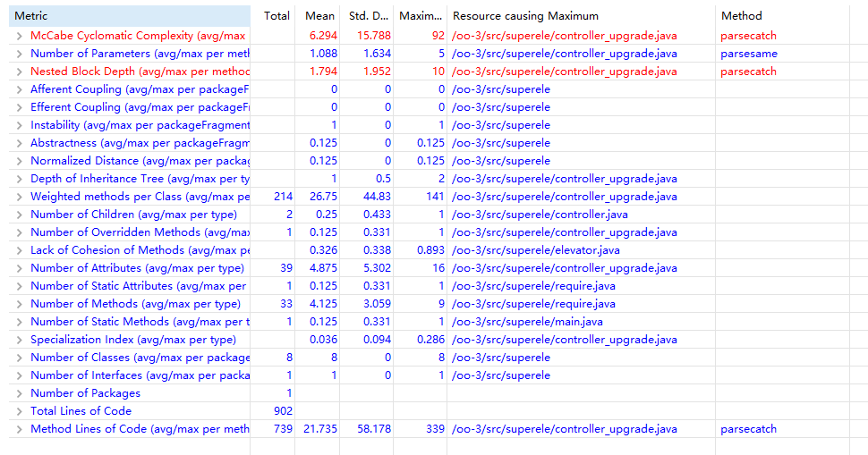The width and height of the screenshot is (868, 455).
Task: Expand the McCabe Cyclomatic Complexity row
Action: pos(20,36)
